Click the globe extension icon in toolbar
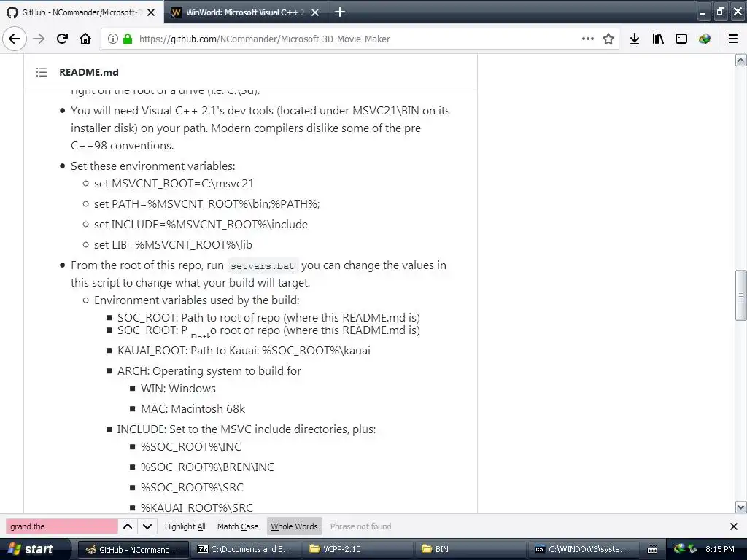 coord(705,39)
